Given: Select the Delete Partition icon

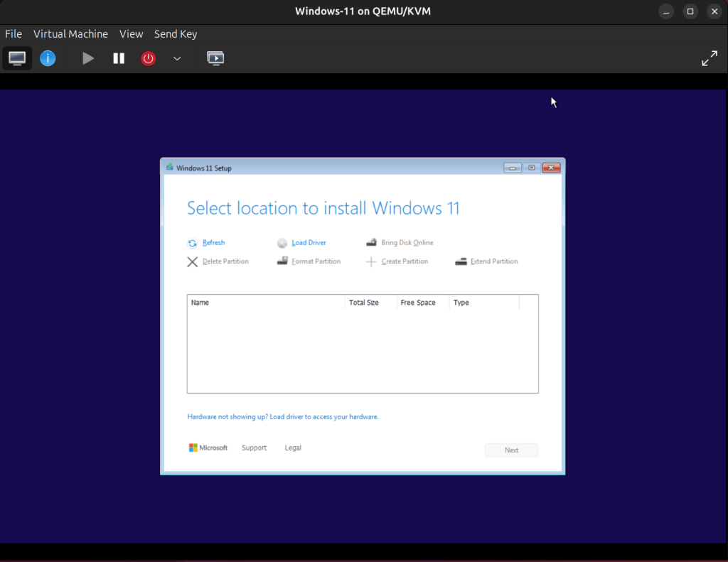Looking at the screenshot, I should pos(193,261).
